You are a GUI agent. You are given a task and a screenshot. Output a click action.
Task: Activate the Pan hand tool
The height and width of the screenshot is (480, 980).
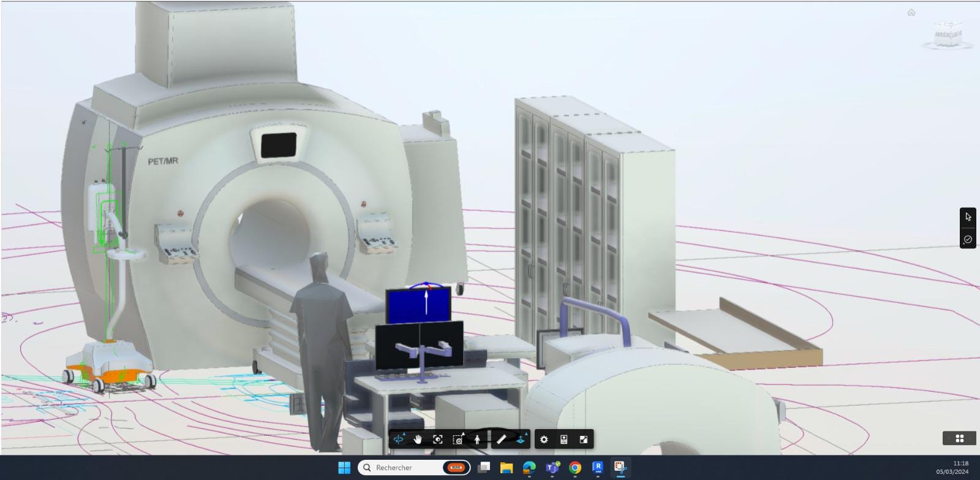pyautogui.click(x=418, y=439)
